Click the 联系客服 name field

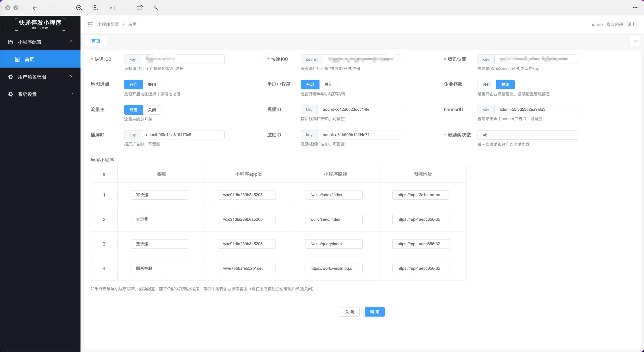[x=159, y=268]
